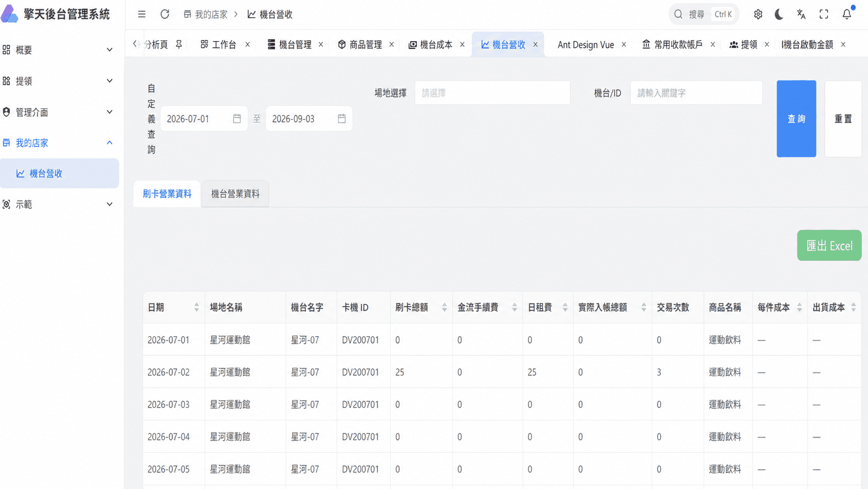Sort by 日期 column sorter
The width and height of the screenshot is (868, 489).
click(196, 308)
